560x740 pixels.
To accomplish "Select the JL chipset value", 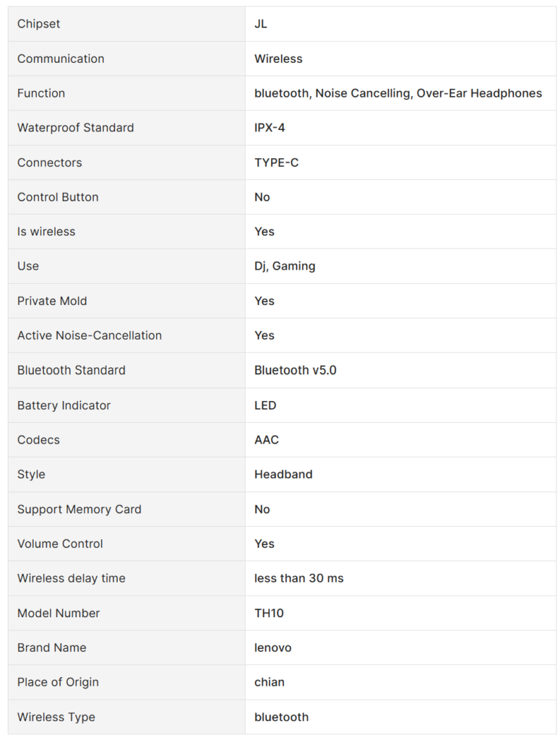I will coord(261,24).
